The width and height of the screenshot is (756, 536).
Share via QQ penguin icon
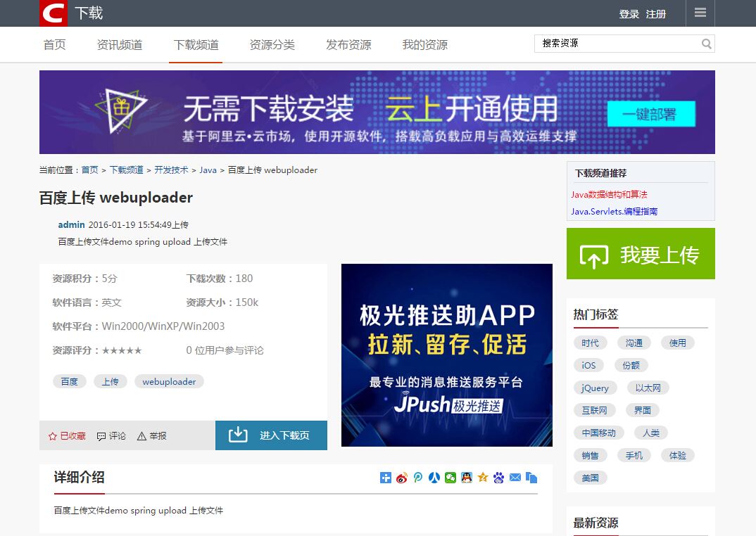click(x=466, y=478)
